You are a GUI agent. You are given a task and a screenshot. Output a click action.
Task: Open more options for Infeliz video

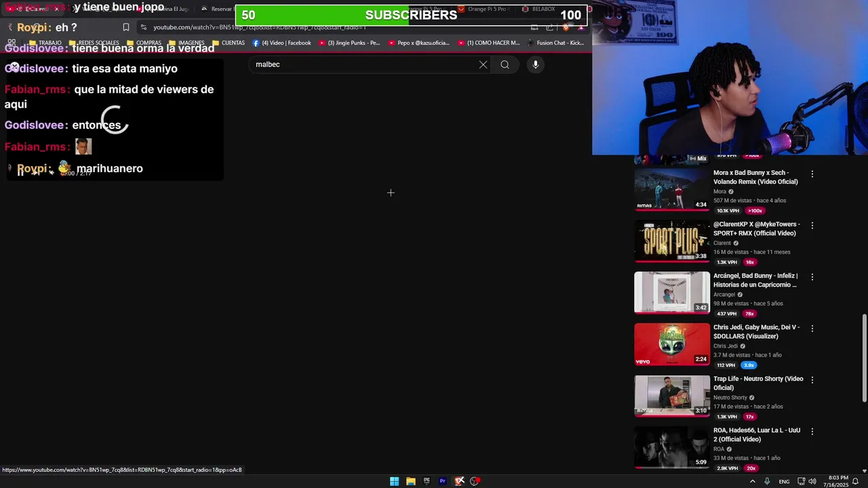pos(812,277)
